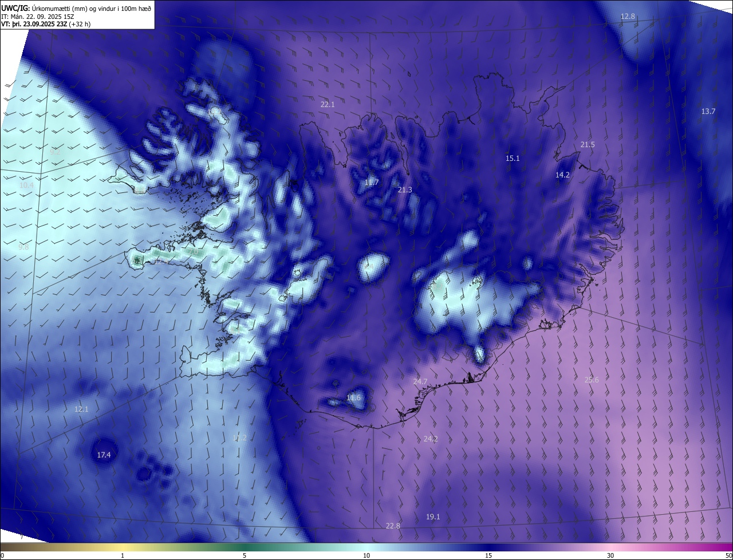733x560 pixels.
Task: Click the colorbar tick label 50
Action: tap(728, 555)
